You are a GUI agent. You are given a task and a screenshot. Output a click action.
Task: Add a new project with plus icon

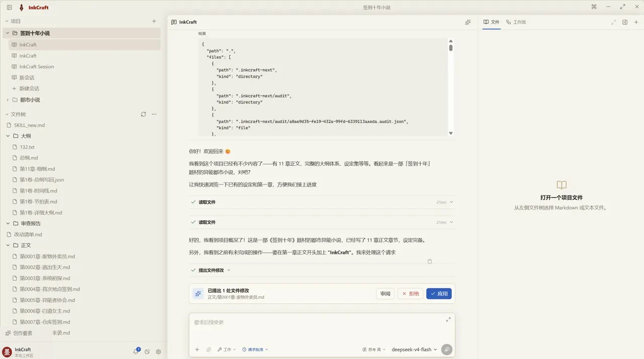pyautogui.click(x=154, y=21)
